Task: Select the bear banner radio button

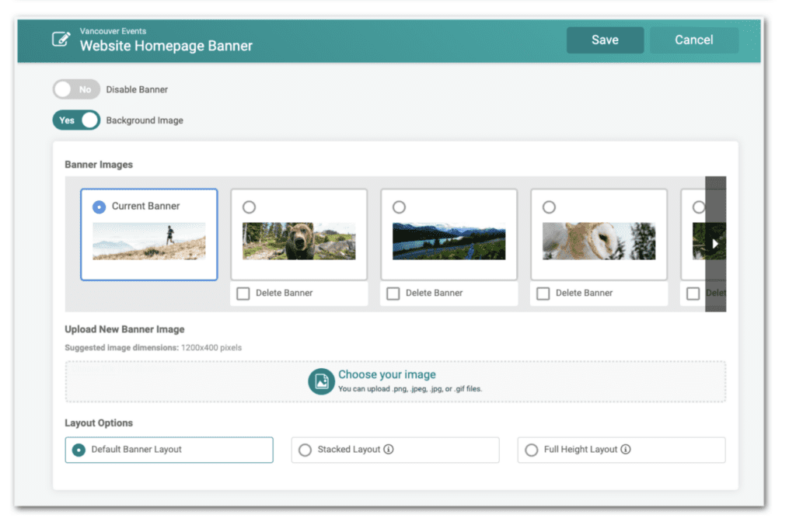Action: coord(250,207)
